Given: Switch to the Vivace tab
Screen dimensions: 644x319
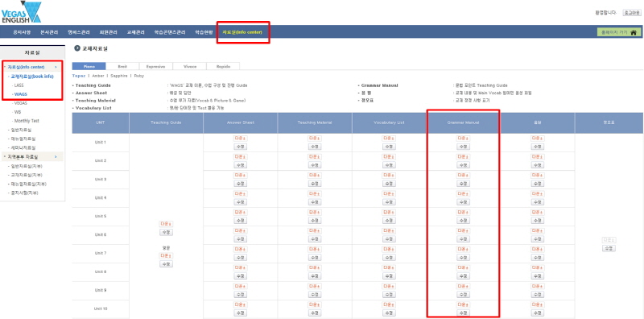Looking at the screenshot, I should pyautogui.click(x=189, y=66).
